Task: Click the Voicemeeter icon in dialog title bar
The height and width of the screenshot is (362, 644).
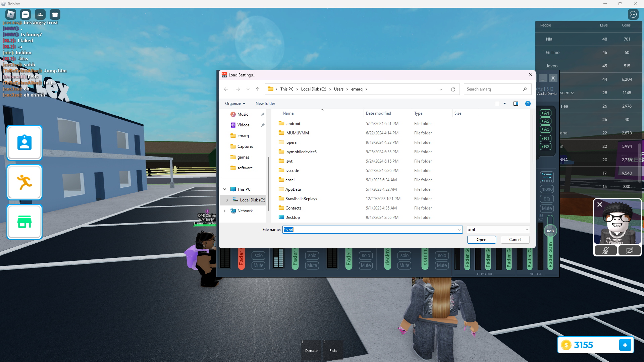Action: click(x=224, y=75)
